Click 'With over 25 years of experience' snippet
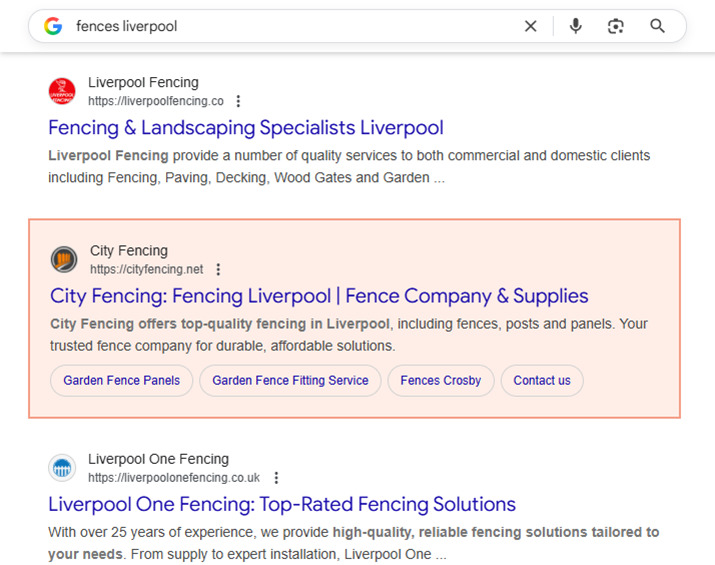 click(353, 543)
